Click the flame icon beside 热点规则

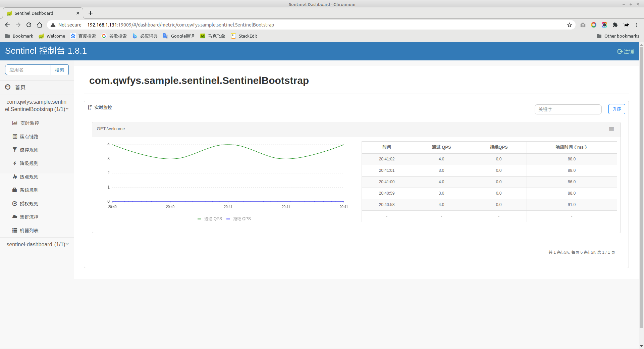pos(15,177)
